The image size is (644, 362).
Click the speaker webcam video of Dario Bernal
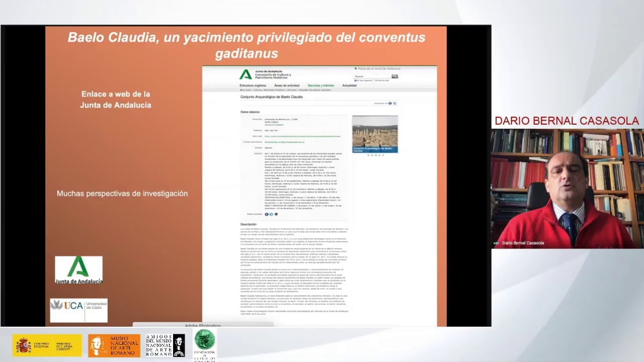click(568, 189)
